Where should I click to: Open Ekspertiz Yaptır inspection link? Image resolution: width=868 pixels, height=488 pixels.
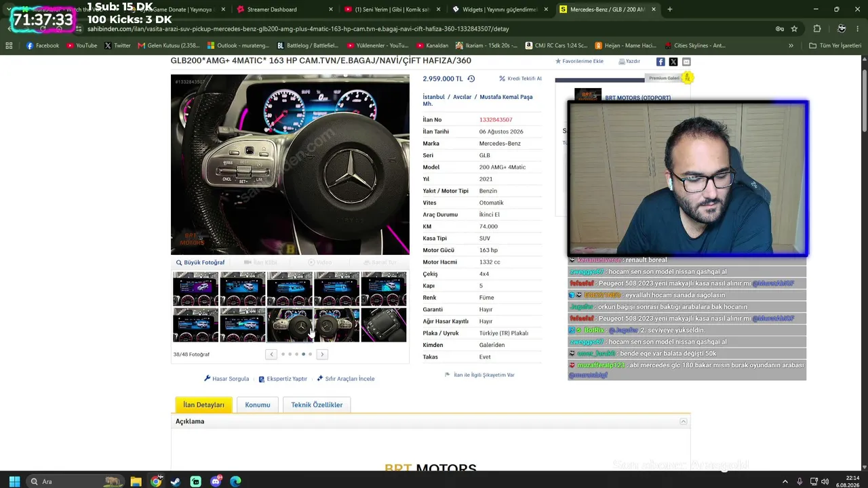tap(283, 379)
